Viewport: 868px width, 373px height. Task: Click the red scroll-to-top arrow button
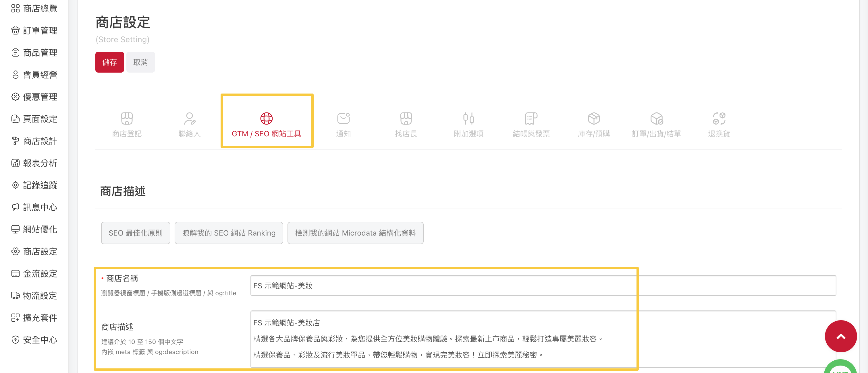[x=841, y=336]
